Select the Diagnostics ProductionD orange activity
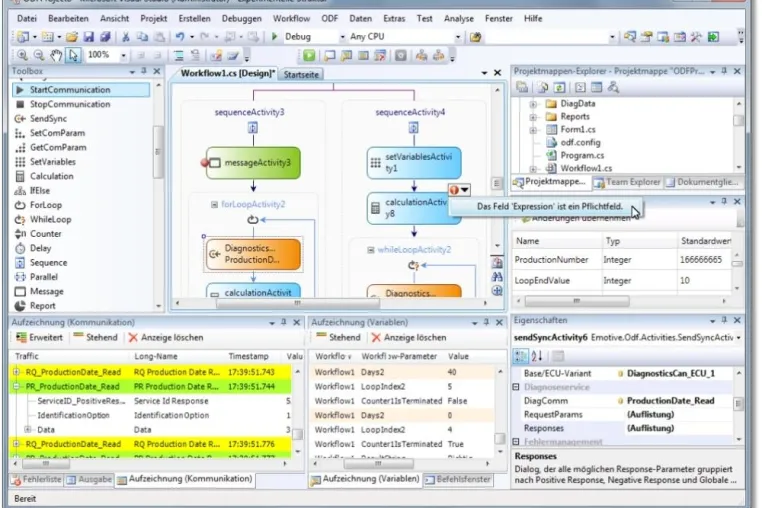The image size is (762, 508). (253, 254)
